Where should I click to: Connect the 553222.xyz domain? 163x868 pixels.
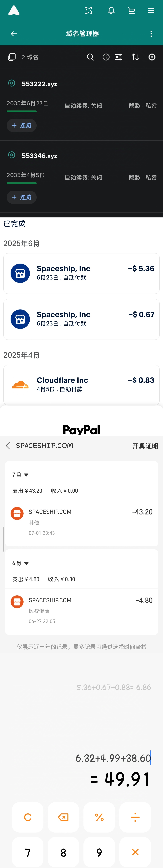coord(22,126)
